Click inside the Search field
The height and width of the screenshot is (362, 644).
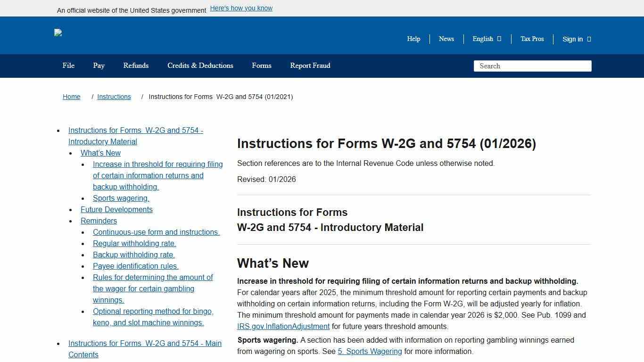(532, 66)
